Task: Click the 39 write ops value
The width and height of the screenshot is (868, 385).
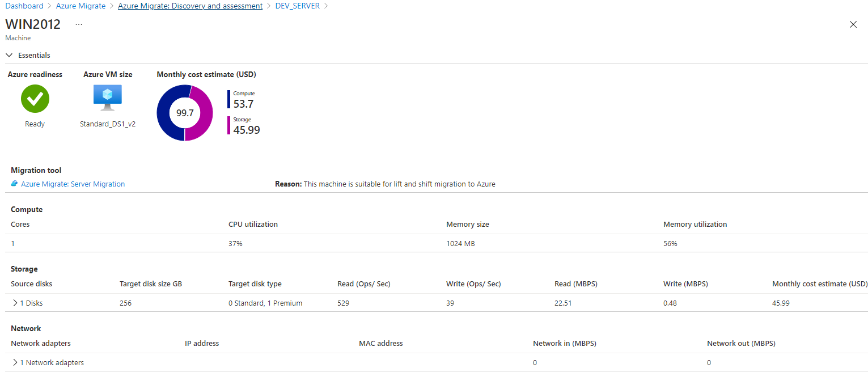Action: [x=450, y=303]
